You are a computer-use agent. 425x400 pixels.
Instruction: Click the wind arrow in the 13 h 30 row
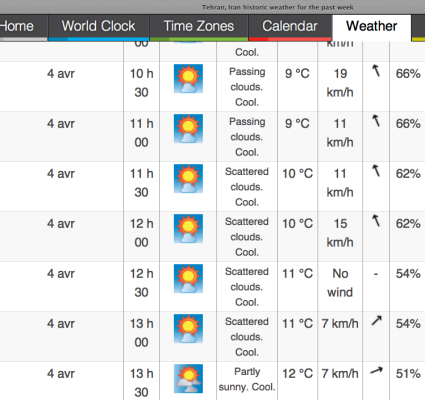tap(376, 370)
